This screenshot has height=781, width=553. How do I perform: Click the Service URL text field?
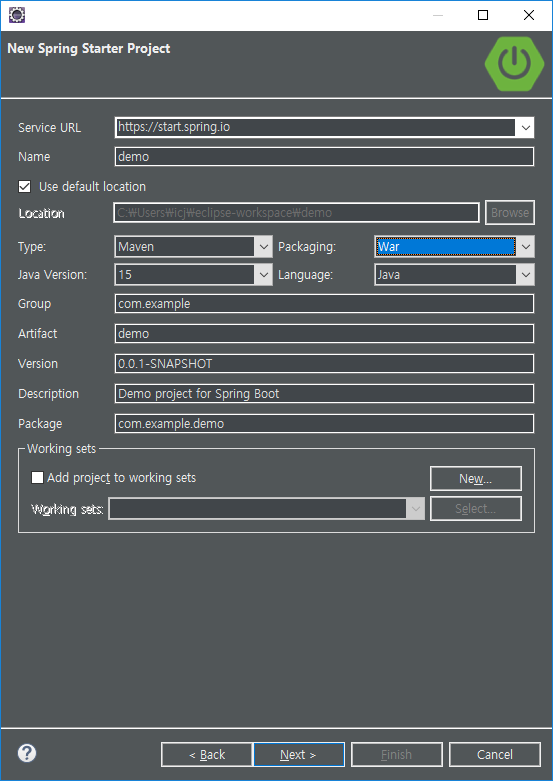pyautogui.click(x=316, y=127)
